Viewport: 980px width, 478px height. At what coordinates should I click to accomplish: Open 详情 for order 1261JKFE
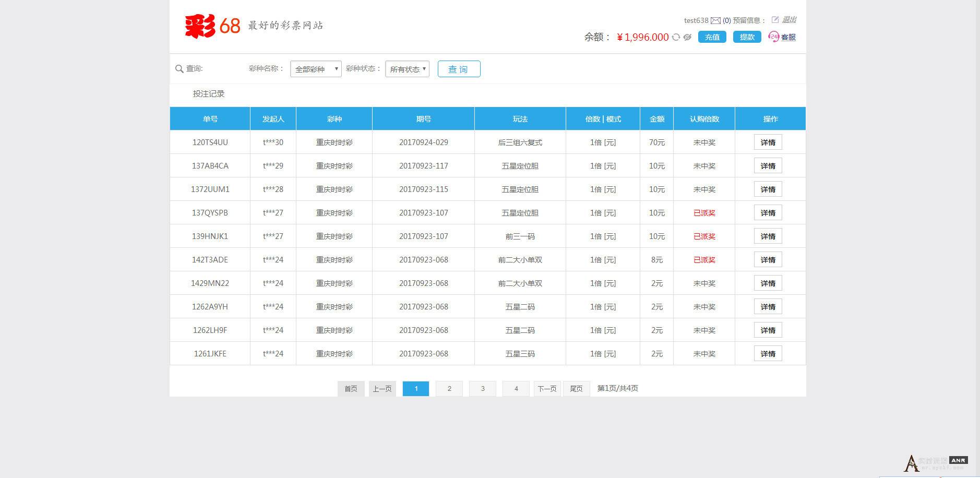(768, 354)
